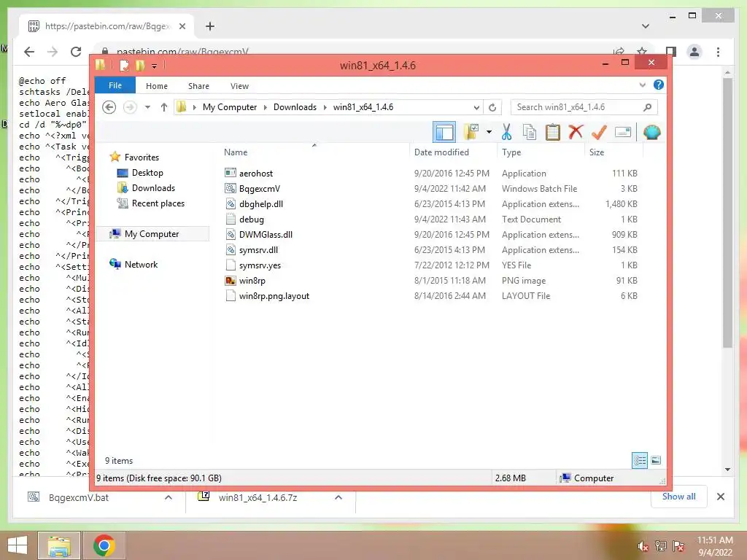This screenshot has width=747, height=560.
Task: Open Recent places in navigation pane
Action: 158,203
